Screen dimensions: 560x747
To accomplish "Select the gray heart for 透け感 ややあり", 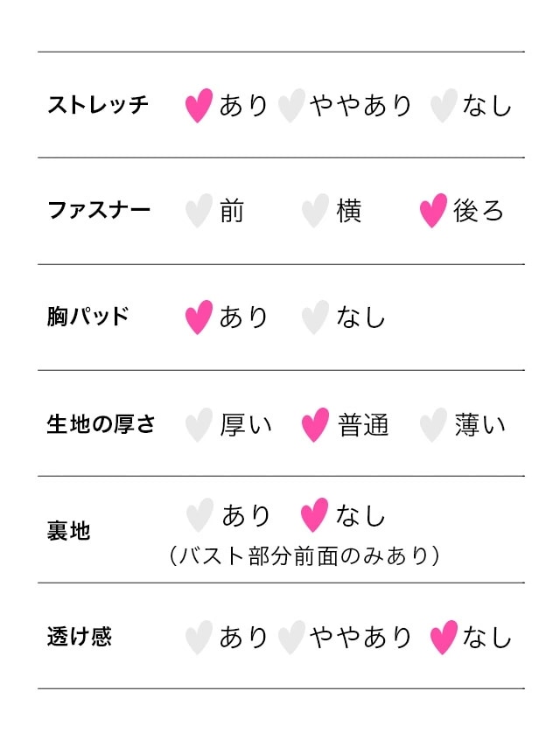I will tap(291, 638).
